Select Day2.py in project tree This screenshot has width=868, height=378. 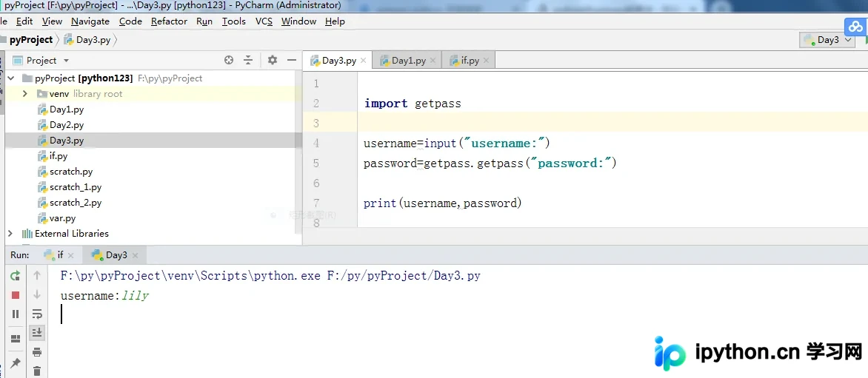point(67,125)
